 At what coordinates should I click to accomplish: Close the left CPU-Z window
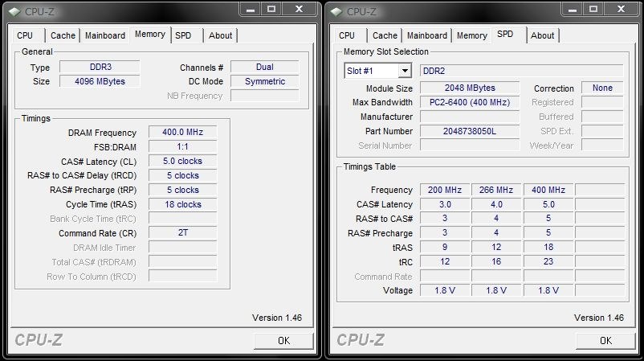(300, 9)
